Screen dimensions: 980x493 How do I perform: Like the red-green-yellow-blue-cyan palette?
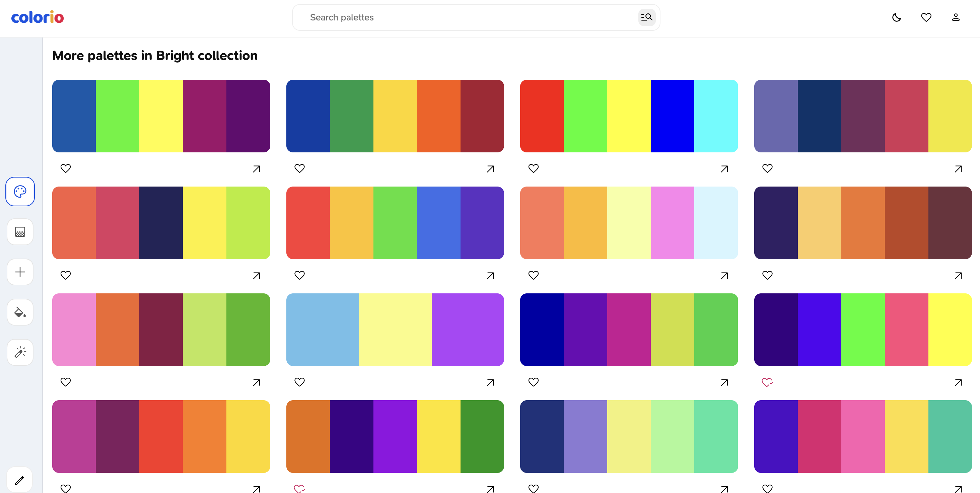(x=533, y=168)
